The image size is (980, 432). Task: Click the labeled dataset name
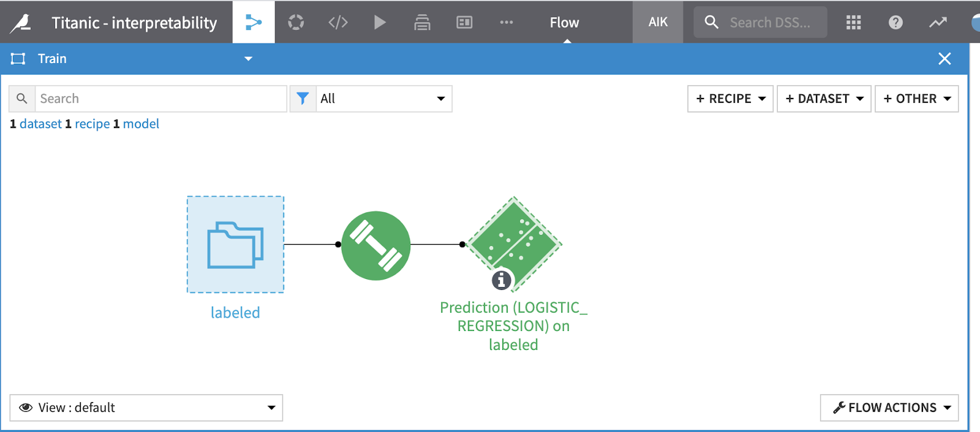coord(235,313)
